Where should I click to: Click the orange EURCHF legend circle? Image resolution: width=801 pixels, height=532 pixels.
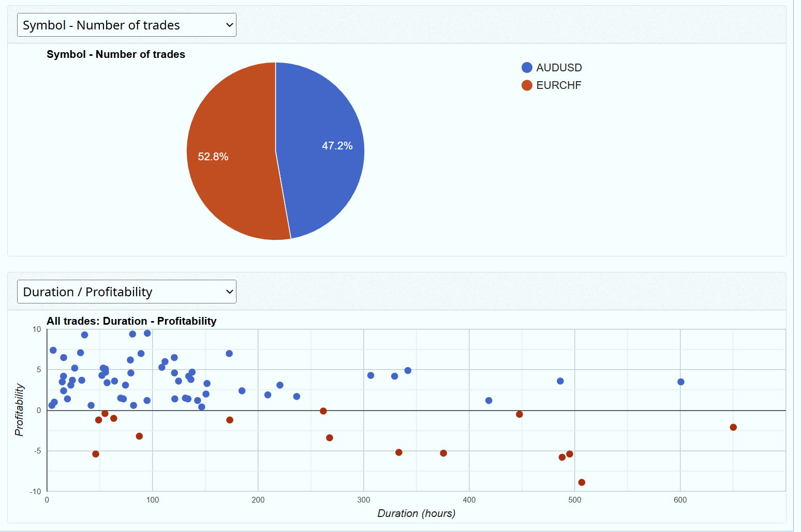point(527,85)
